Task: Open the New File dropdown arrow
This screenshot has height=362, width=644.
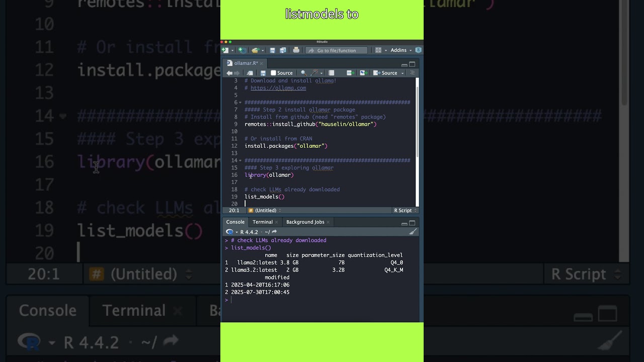Action: (232, 50)
